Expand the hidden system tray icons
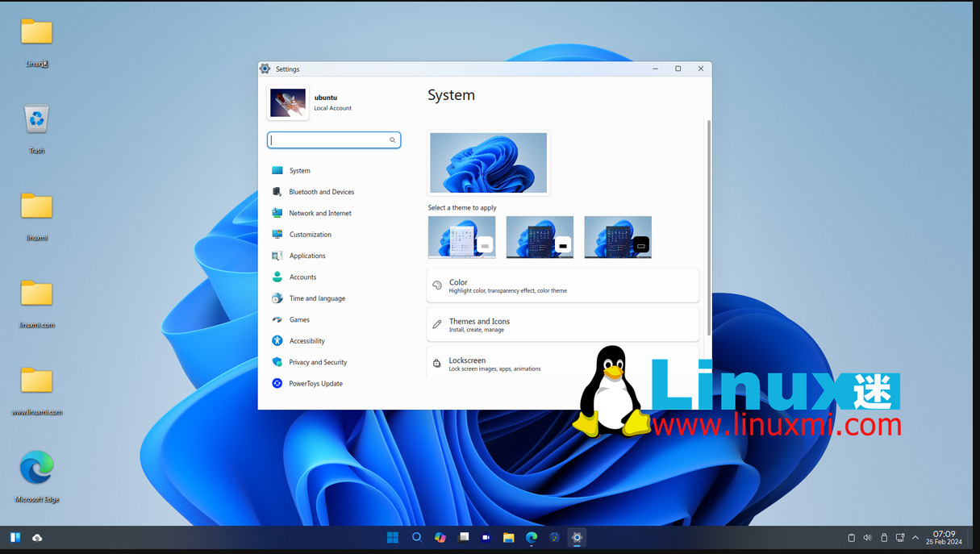Screen dimensions: 980x554 (x=915, y=538)
